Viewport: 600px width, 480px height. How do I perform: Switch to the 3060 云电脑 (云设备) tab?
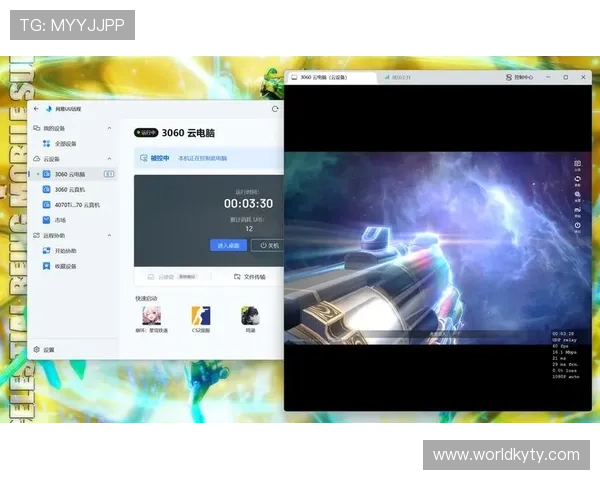[x=323, y=77]
